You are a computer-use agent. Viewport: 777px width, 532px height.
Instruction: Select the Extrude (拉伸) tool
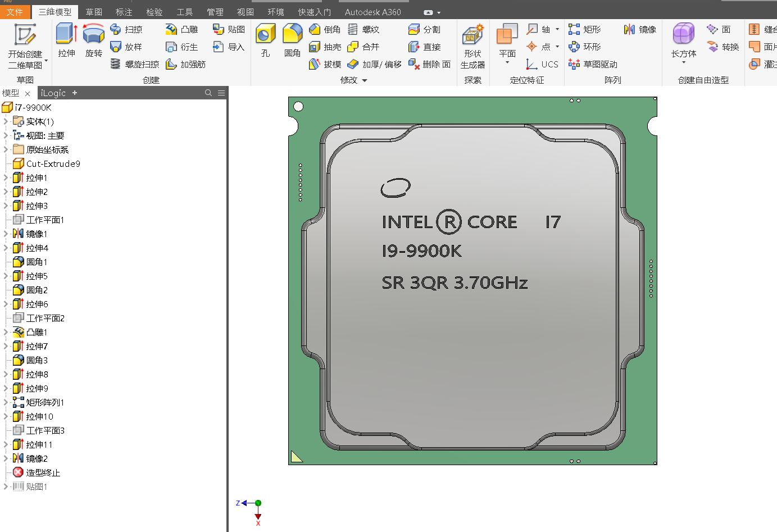click(x=66, y=40)
